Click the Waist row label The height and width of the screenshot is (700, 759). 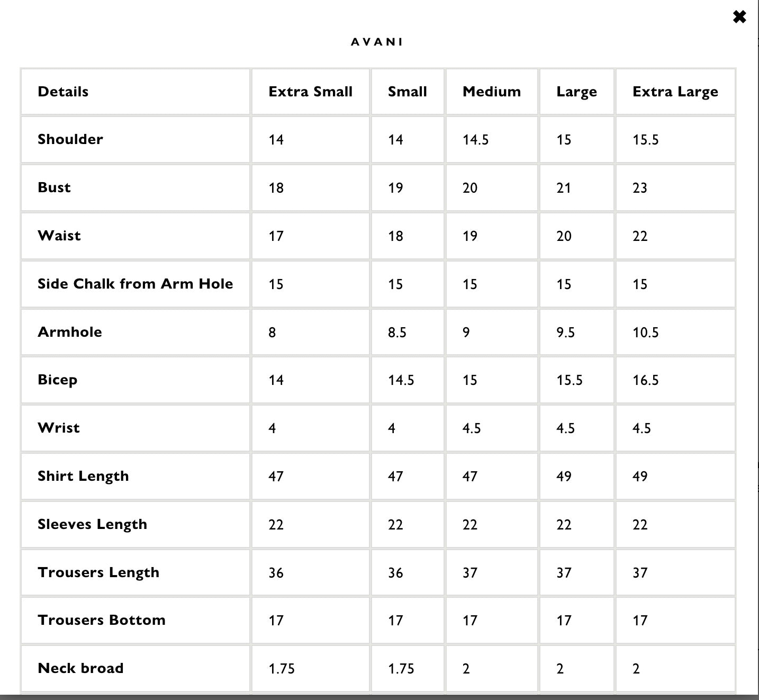point(59,236)
